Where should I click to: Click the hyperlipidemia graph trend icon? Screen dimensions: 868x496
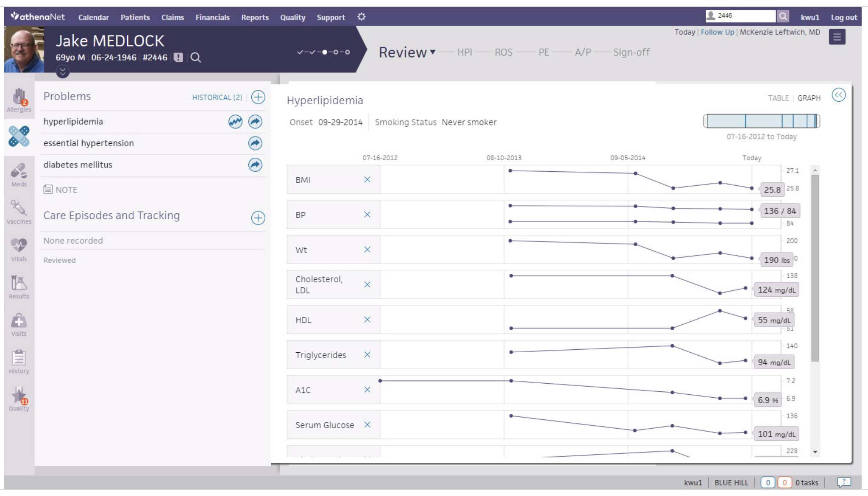(235, 122)
